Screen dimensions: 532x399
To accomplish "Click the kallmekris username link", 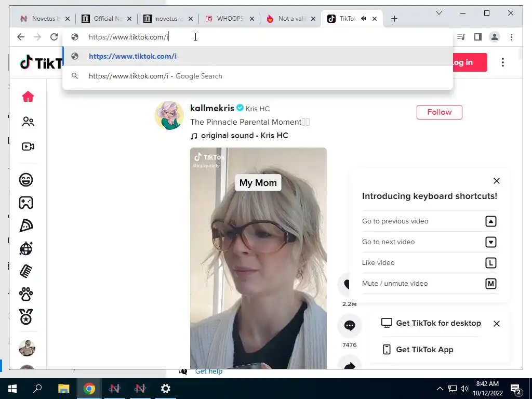I will coord(212,108).
